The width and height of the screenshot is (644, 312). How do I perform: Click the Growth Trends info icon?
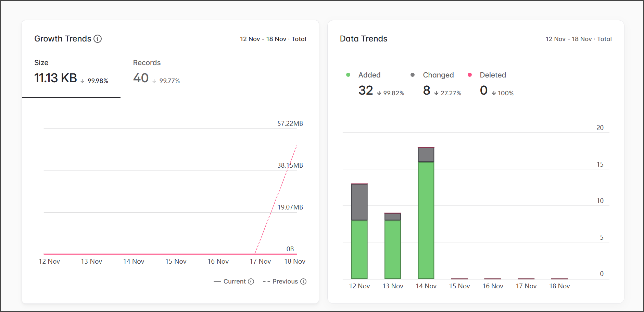[x=98, y=39]
